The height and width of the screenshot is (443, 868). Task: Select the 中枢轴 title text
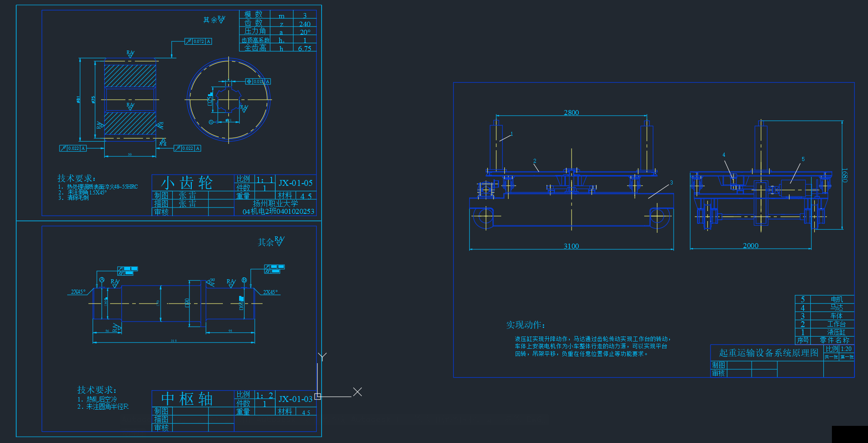pos(187,399)
